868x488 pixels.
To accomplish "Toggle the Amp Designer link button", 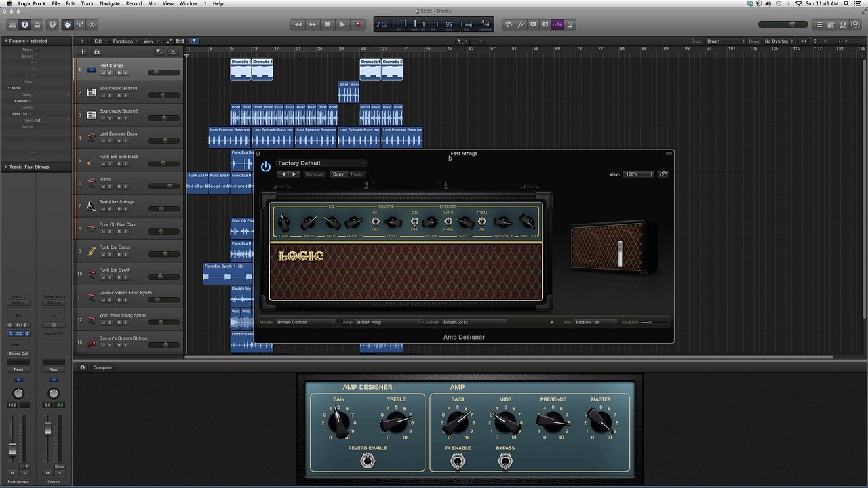I will tap(663, 174).
